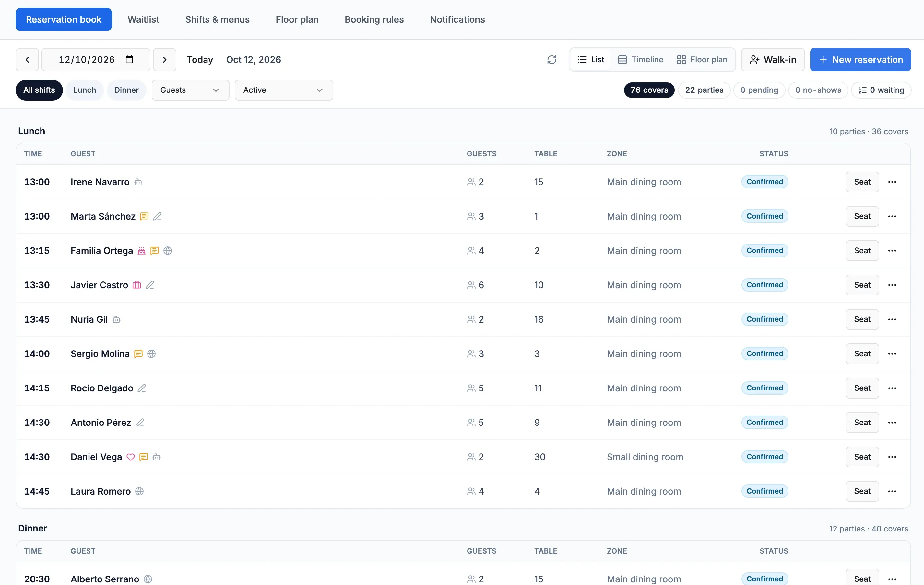Viewport: 924px width, 585px height.
Task: Click the pencil icon beside Rocío Delgado
Action: click(x=142, y=388)
